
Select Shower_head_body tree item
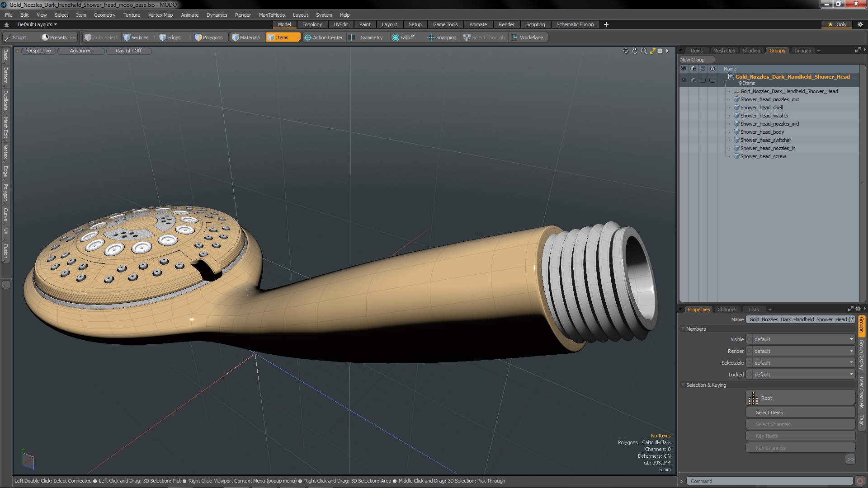[x=762, y=132]
